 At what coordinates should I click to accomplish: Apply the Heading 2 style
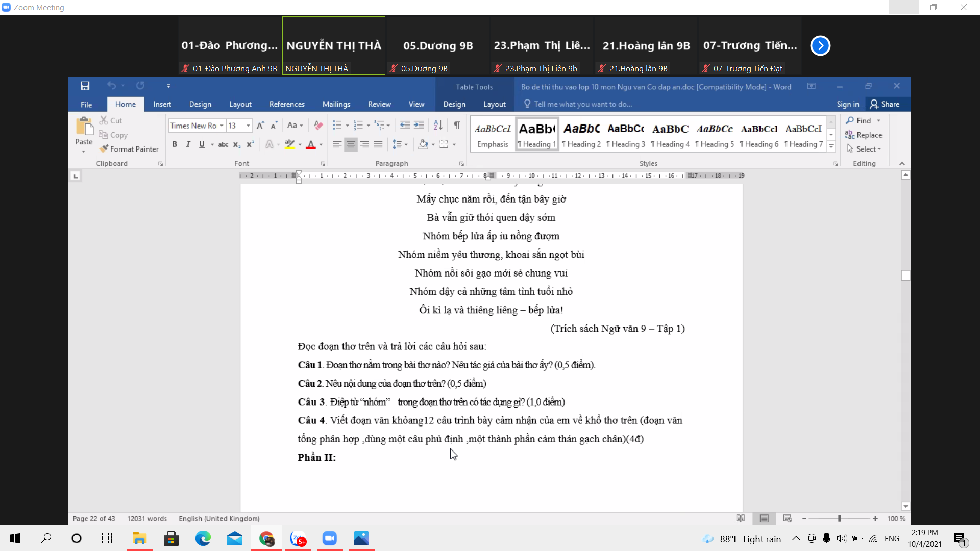coord(581,135)
